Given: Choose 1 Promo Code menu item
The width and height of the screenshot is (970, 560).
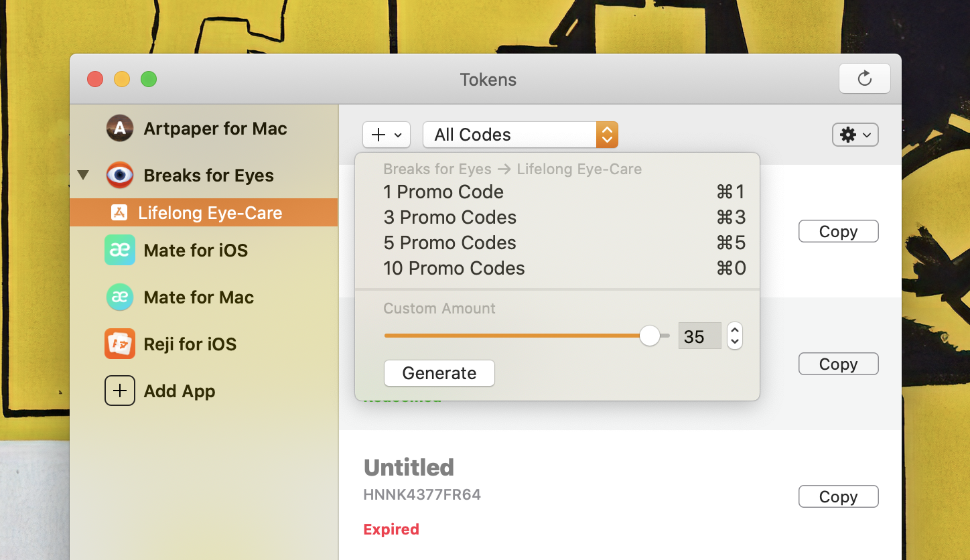Looking at the screenshot, I should pyautogui.click(x=557, y=192).
